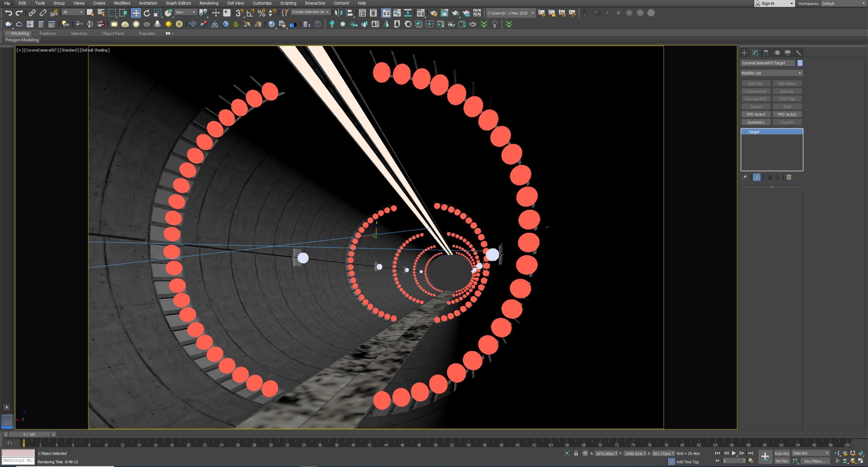Viewport: 868px width, 467px height.
Task: Click the CoronaCamera007 viewport label
Action: click(41, 50)
